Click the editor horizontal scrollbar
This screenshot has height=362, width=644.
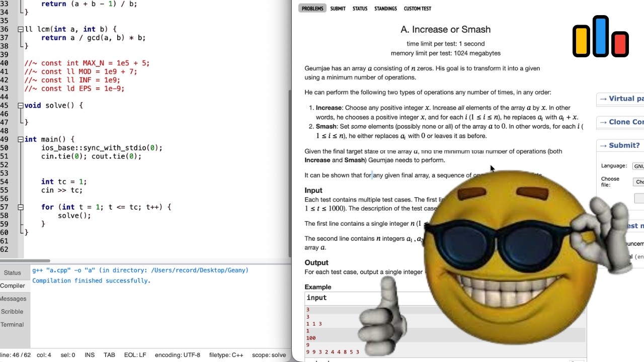[x=25, y=260]
